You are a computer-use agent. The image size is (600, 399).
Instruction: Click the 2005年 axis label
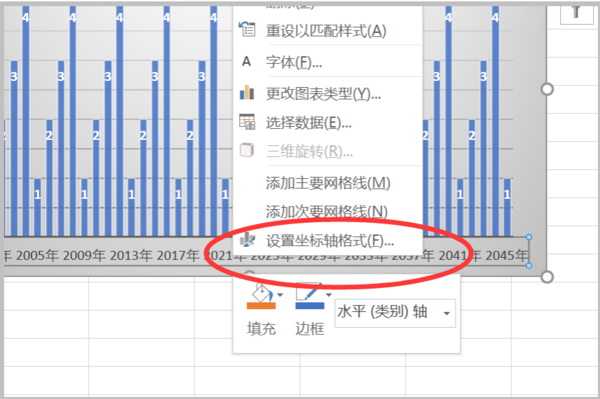tap(37, 256)
